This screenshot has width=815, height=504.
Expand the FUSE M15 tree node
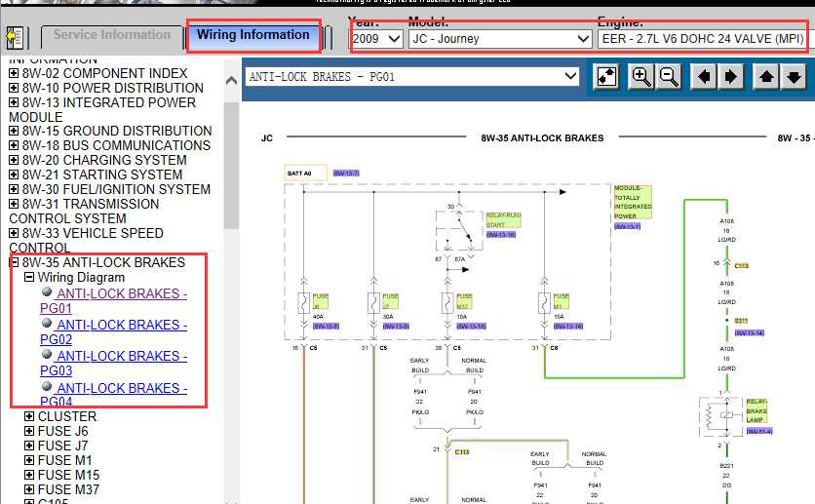29,475
